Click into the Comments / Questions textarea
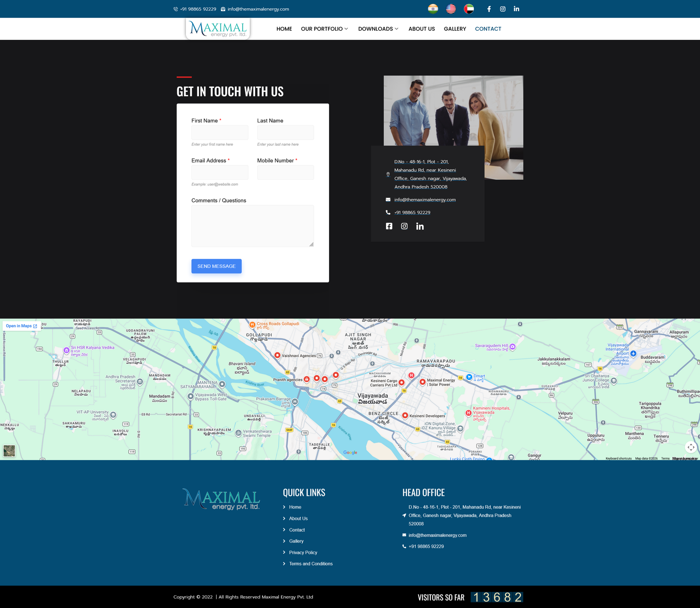The height and width of the screenshot is (608, 700). pyautogui.click(x=253, y=226)
